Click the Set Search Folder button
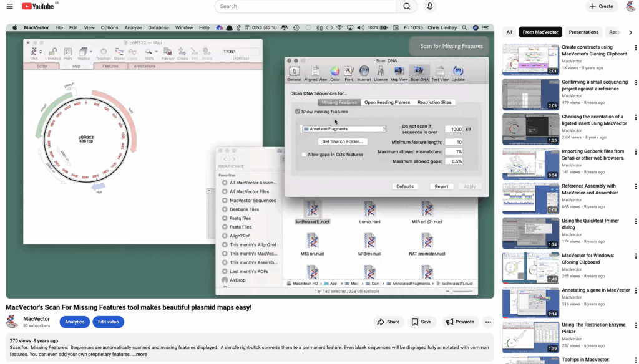 (x=344, y=141)
